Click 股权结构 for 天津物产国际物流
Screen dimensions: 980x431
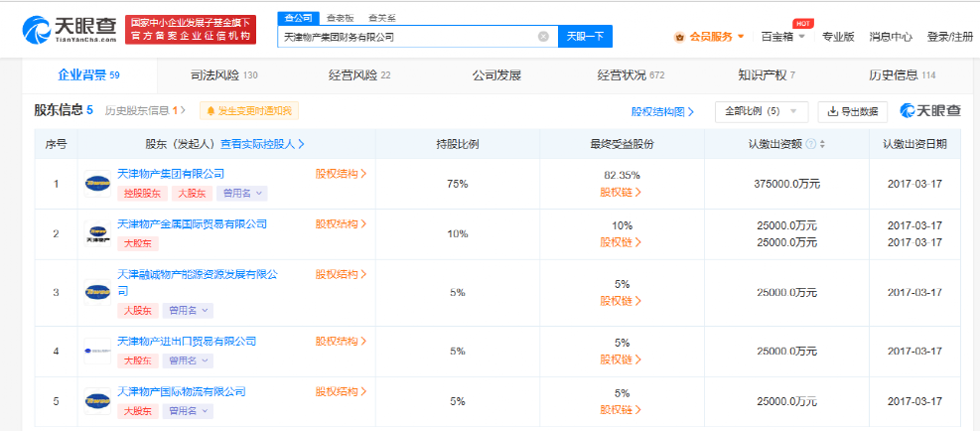tap(341, 391)
